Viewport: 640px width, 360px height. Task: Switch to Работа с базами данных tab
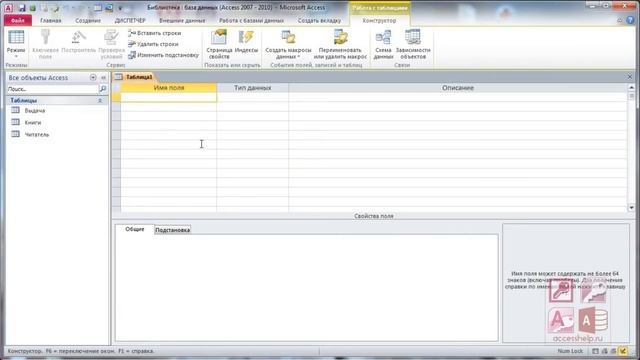[x=251, y=20]
